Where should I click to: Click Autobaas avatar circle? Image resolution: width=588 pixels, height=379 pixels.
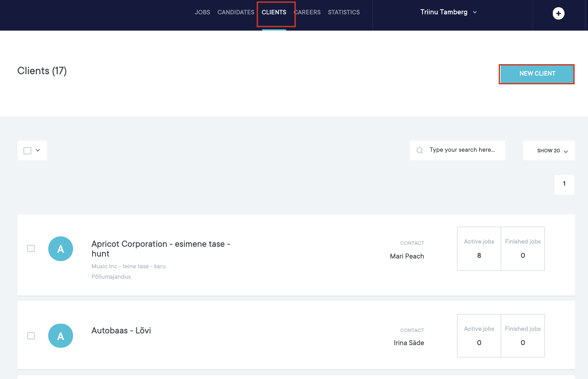tap(61, 336)
